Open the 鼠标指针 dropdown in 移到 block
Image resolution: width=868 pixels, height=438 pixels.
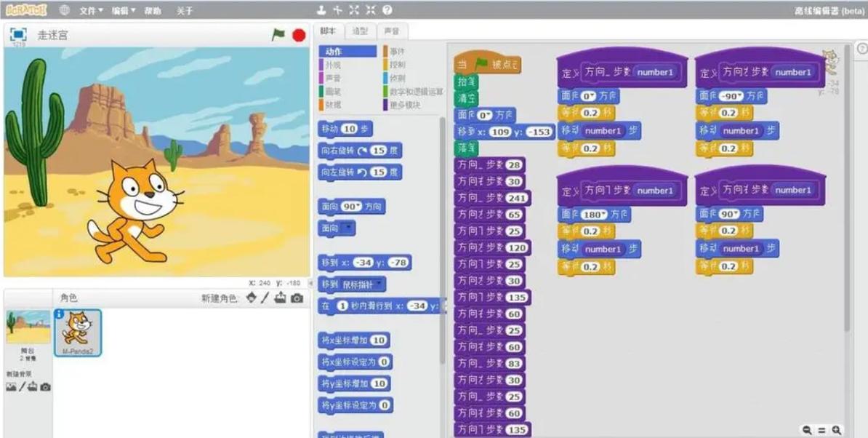click(380, 284)
